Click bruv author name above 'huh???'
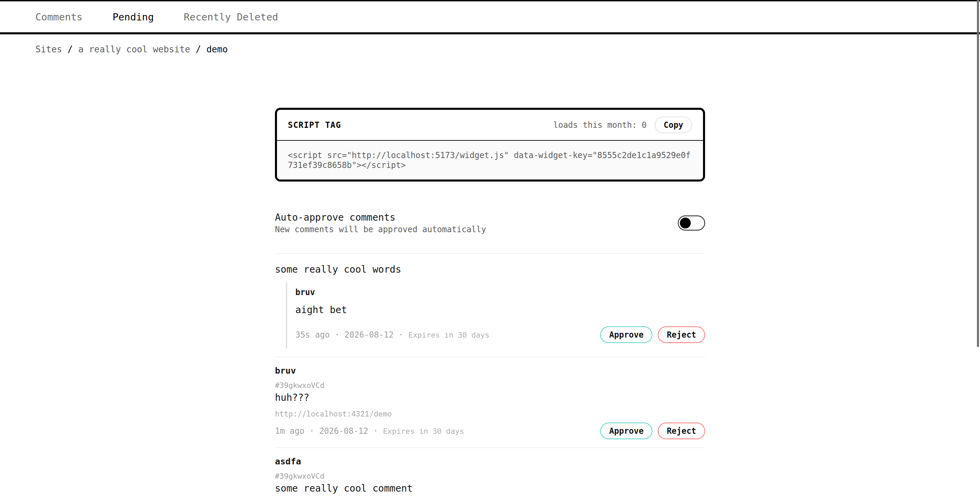The height and width of the screenshot is (496, 980). click(x=285, y=371)
